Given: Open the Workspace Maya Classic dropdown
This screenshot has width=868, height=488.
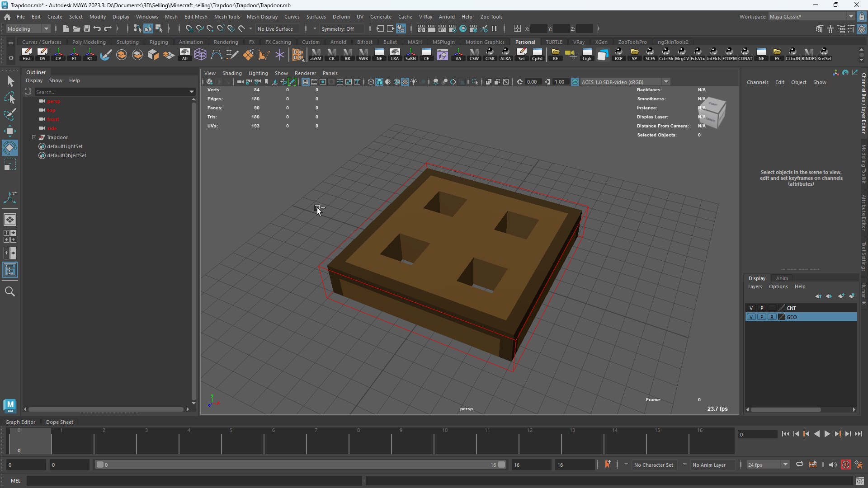Looking at the screenshot, I should click(x=811, y=17).
